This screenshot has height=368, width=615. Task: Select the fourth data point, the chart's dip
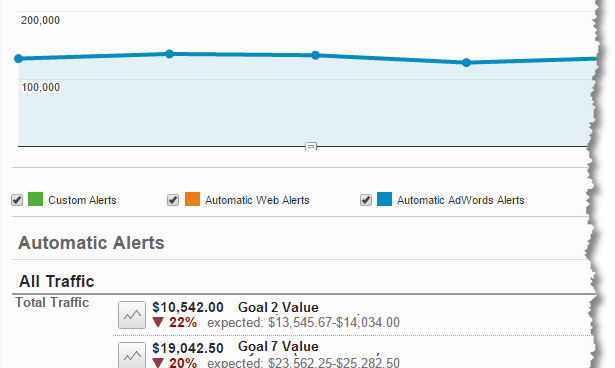click(x=466, y=62)
